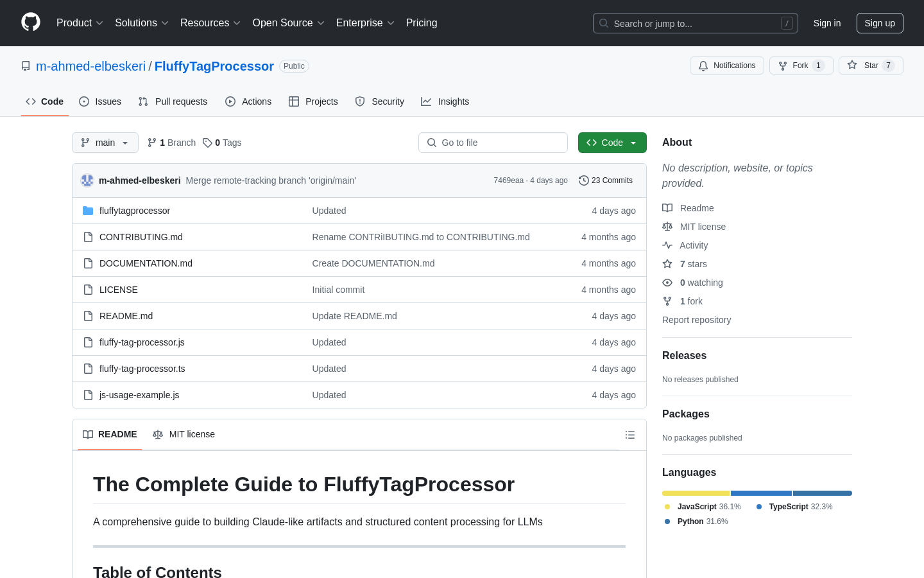
Task: Select the Code tab
Action: tap(45, 101)
